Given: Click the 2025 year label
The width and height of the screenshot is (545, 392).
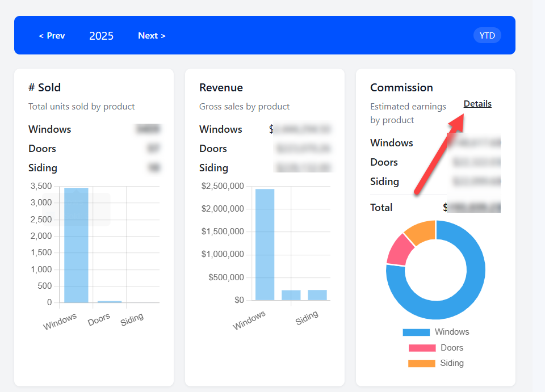Looking at the screenshot, I should coord(101,36).
